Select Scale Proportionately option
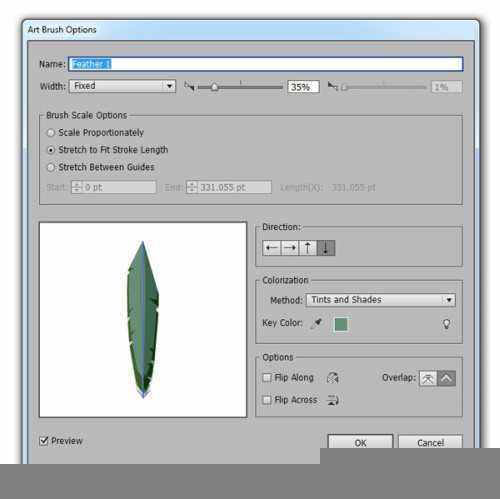The height and width of the screenshot is (499, 500). pos(95,133)
